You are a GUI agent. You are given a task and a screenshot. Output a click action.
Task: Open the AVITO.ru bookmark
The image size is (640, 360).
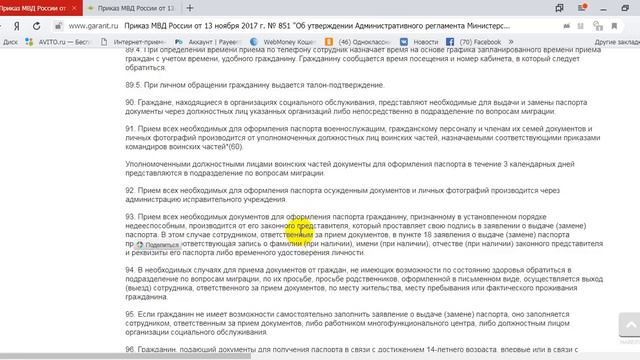click(x=58, y=42)
